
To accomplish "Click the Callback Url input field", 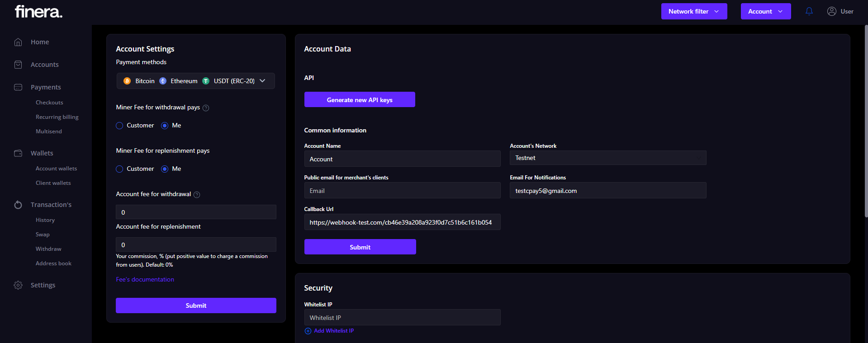I will pos(402,222).
